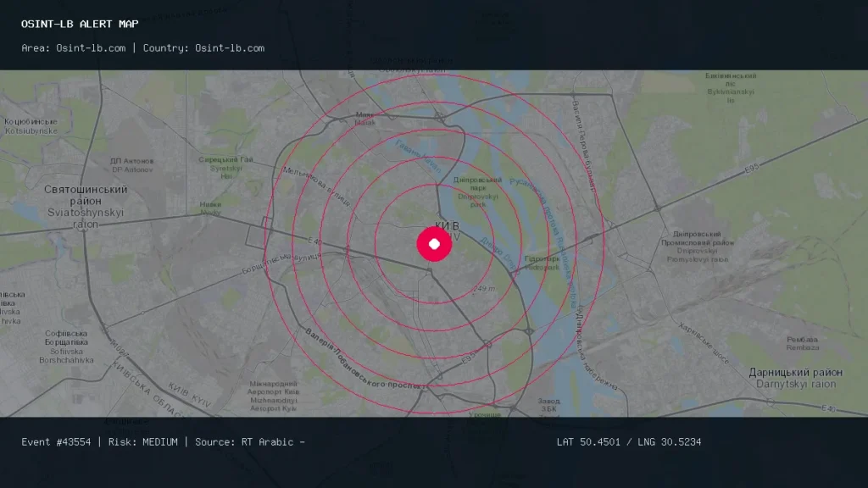Click the 'Dniprovskyi park' map label

[478, 200]
